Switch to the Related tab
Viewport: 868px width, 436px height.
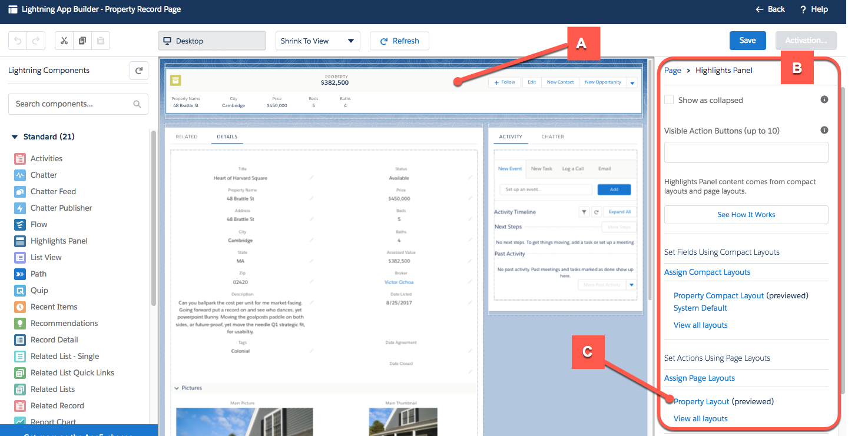[x=187, y=137]
